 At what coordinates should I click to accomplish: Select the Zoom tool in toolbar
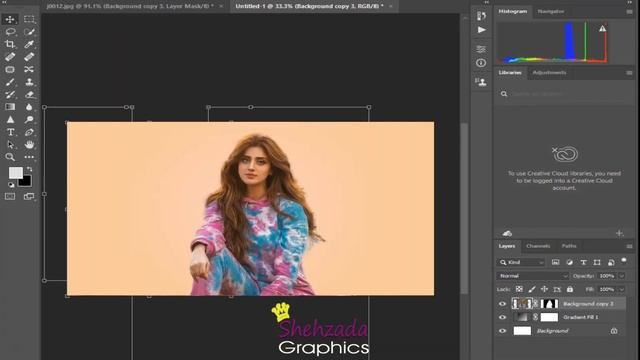click(10, 157)
